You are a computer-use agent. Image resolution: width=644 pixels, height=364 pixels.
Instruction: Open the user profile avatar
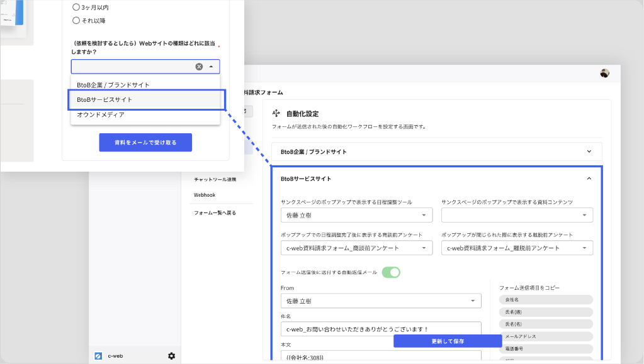604,74
